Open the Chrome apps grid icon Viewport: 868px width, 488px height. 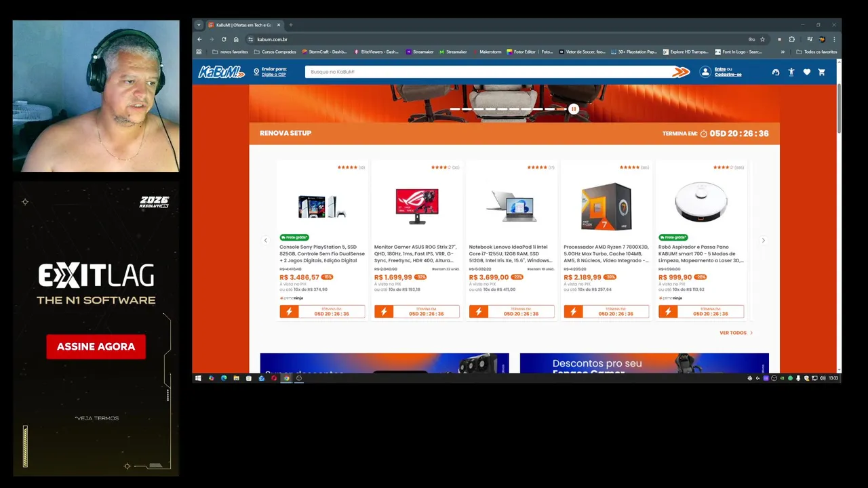tap(199, 52)
